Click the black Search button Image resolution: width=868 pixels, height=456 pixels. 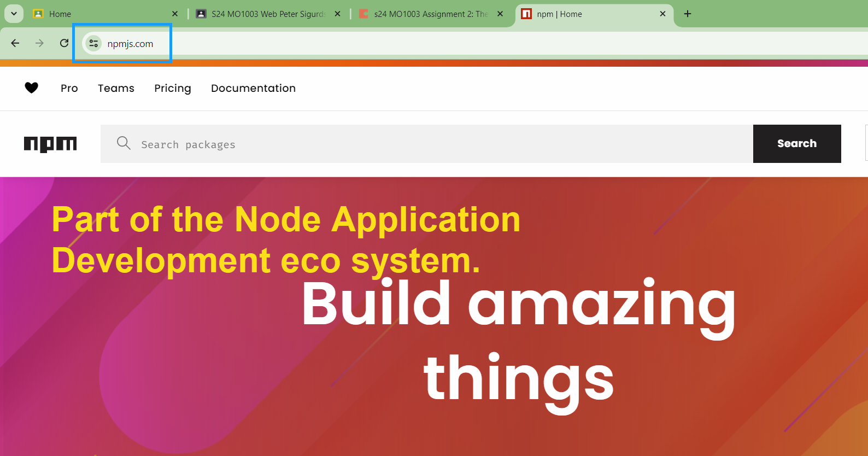coord(797,144)
